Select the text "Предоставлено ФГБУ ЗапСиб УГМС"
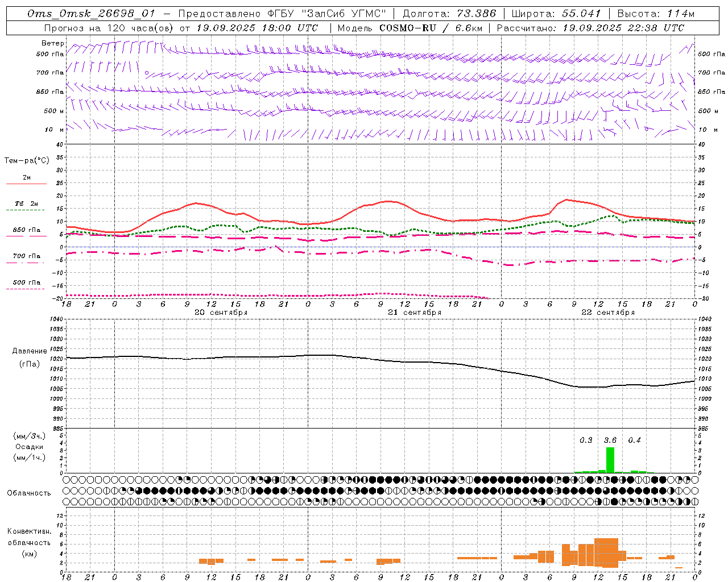 282,14
